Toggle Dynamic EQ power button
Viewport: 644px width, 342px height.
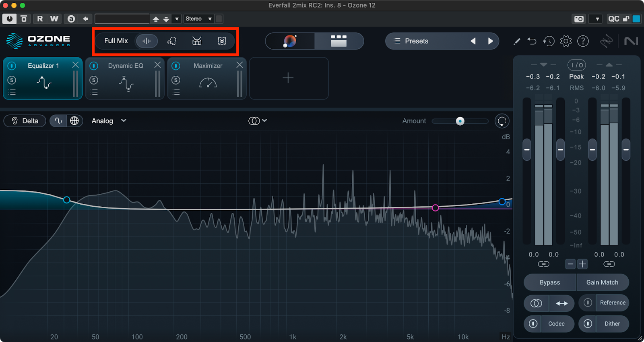point(94,66)
